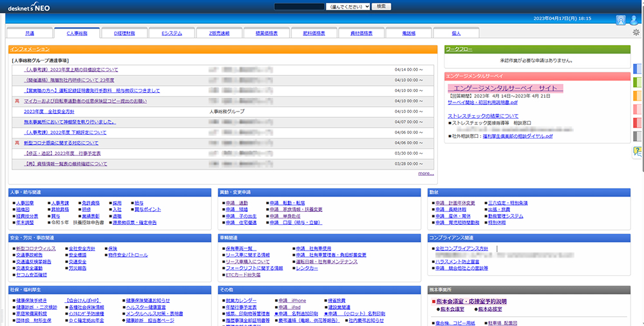This screenshot has height=326, width=644.
Task: Click the blue side tab icon
Action: 638,68
